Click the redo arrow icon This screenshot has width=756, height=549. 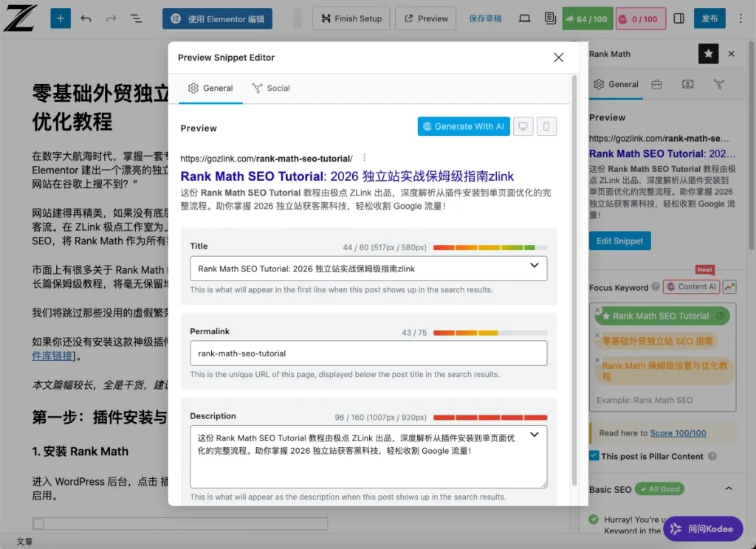[x=111, y=18]
